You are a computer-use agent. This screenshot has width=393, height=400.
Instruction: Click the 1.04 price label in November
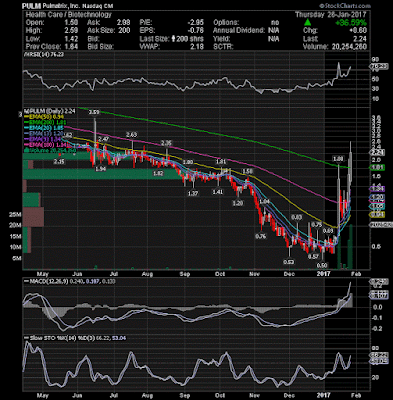pyautogui.click(x=264, y=201)
